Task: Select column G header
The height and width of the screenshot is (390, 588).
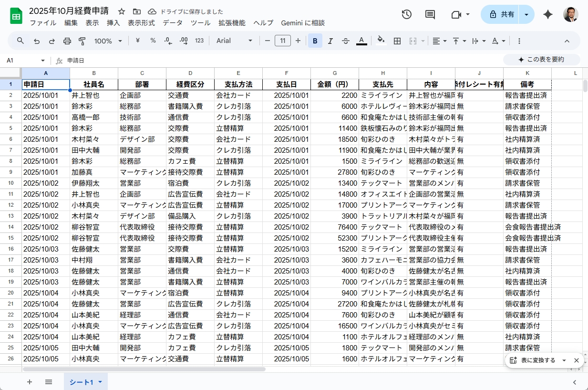Action: [335, 73]
